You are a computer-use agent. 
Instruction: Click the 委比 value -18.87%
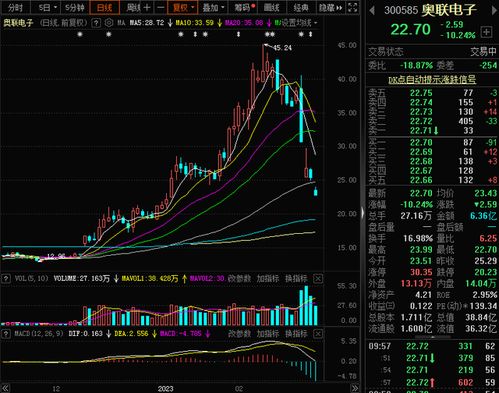tap(416, 65)
